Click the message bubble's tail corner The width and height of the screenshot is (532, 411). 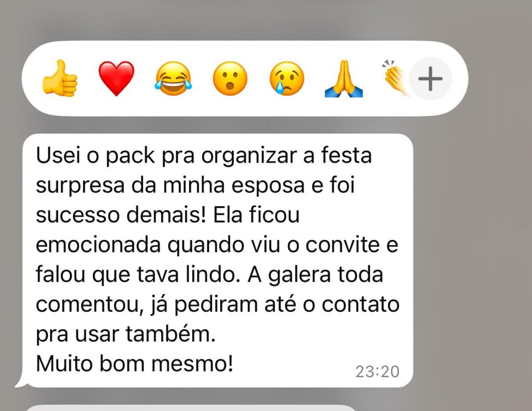(x=20, y=383)
